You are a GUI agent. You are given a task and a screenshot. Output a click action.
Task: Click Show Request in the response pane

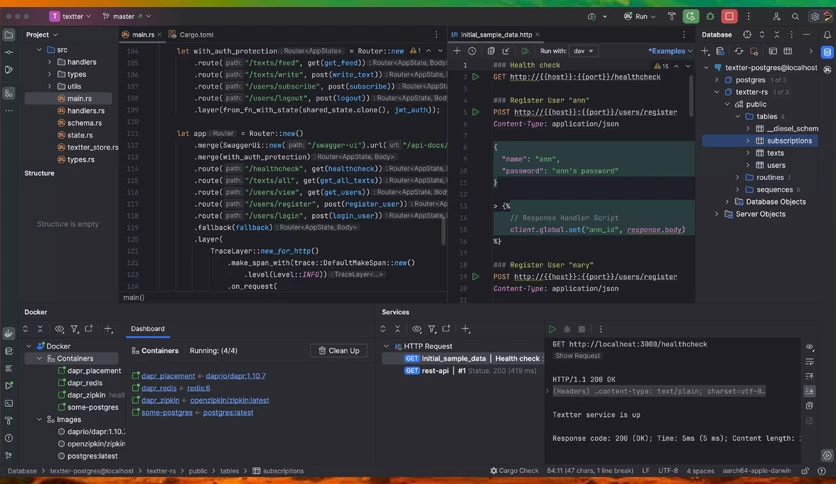click(577, 356)
